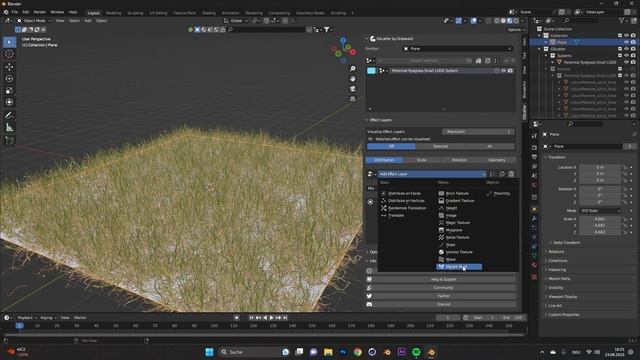Open the Modeling workspace tab
The width and height of the screenshot is (640, 360).
pos(113,13)
